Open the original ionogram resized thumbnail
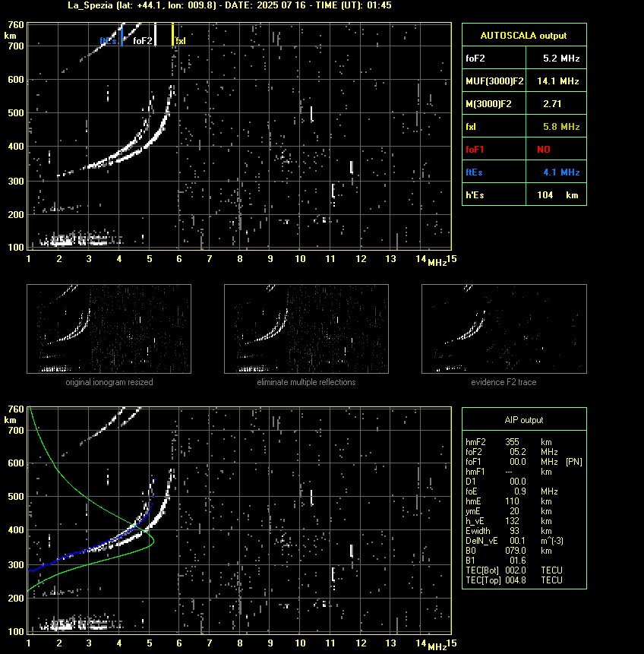 (109, 329)
